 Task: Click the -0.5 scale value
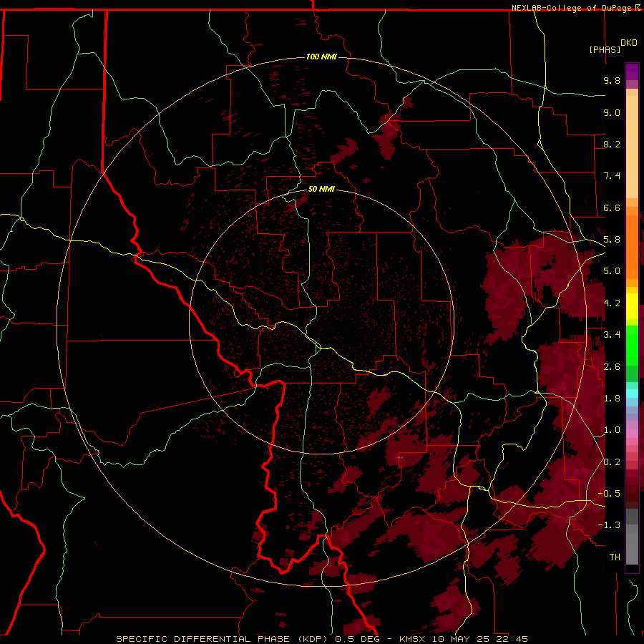tap(609, 494)
